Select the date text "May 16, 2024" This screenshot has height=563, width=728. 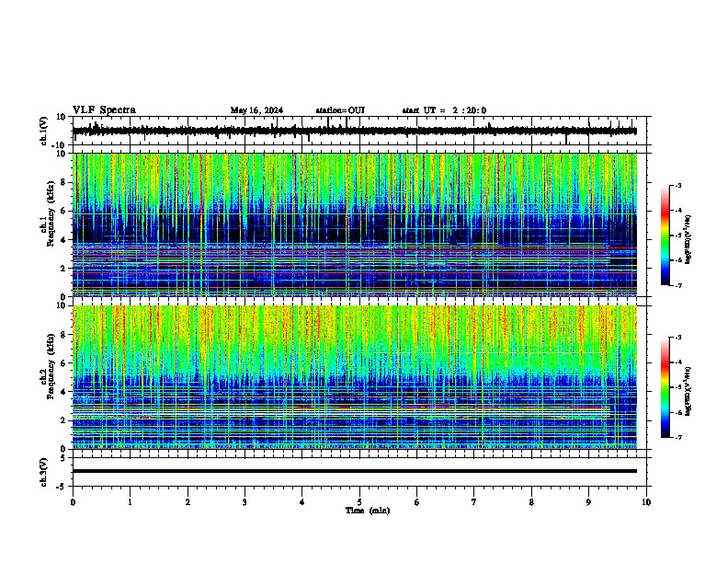click(x=256, y=110)
